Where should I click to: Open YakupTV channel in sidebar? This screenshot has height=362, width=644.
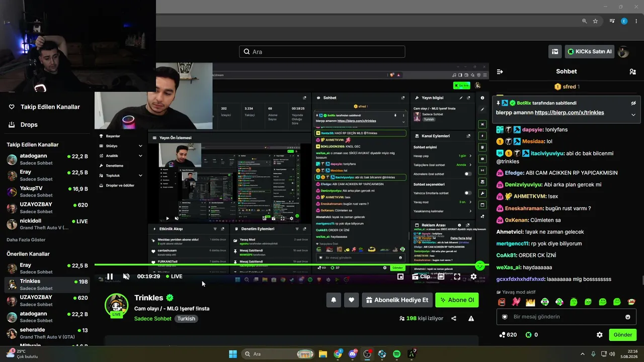pos(47,192)
